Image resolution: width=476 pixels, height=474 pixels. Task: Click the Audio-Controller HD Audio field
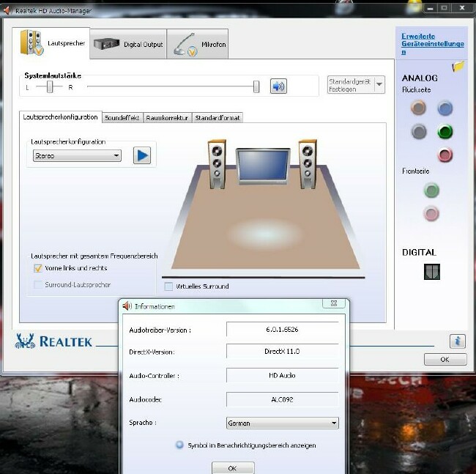click(283, 376)
